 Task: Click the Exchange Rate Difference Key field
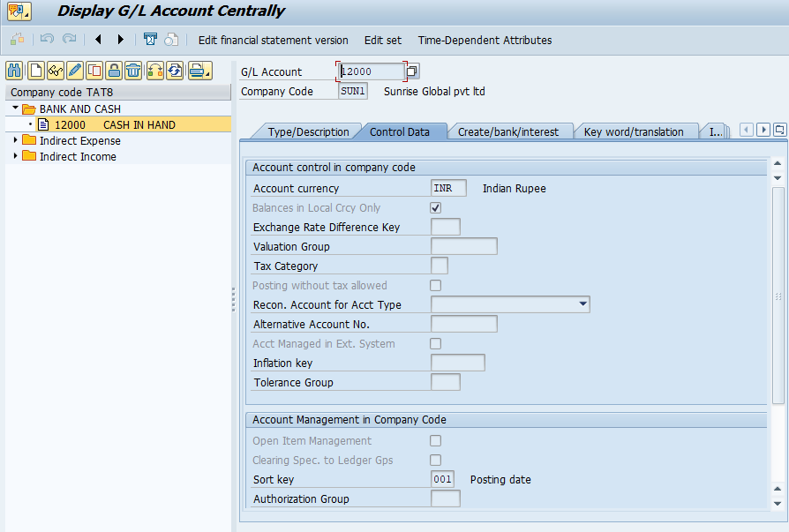point(446,227)
